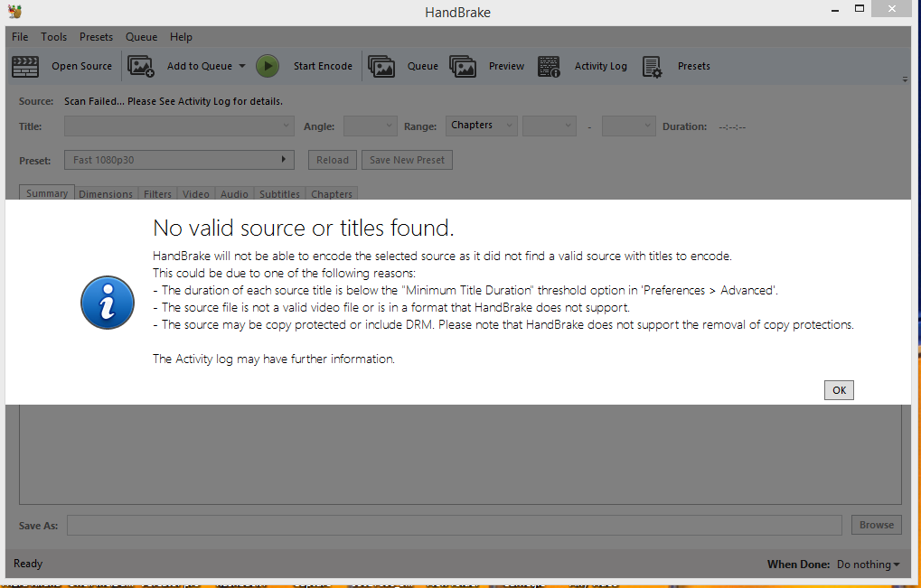Click the Reload preset button
Screen dimensions: 921x588
click(x=333, y=160)
